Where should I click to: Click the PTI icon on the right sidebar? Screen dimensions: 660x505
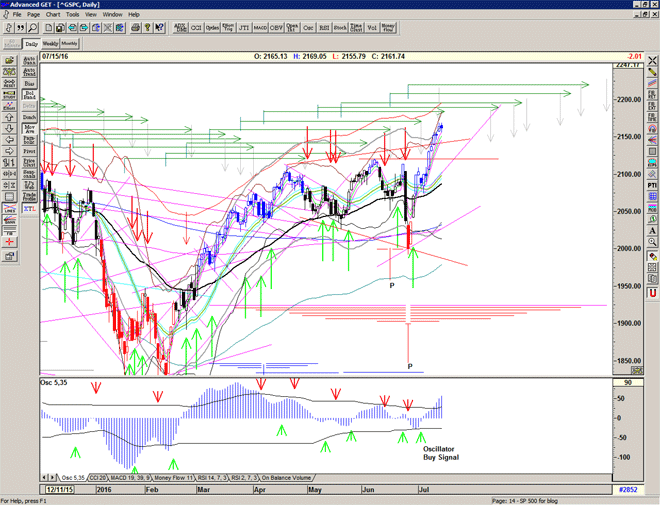[651, 185]
